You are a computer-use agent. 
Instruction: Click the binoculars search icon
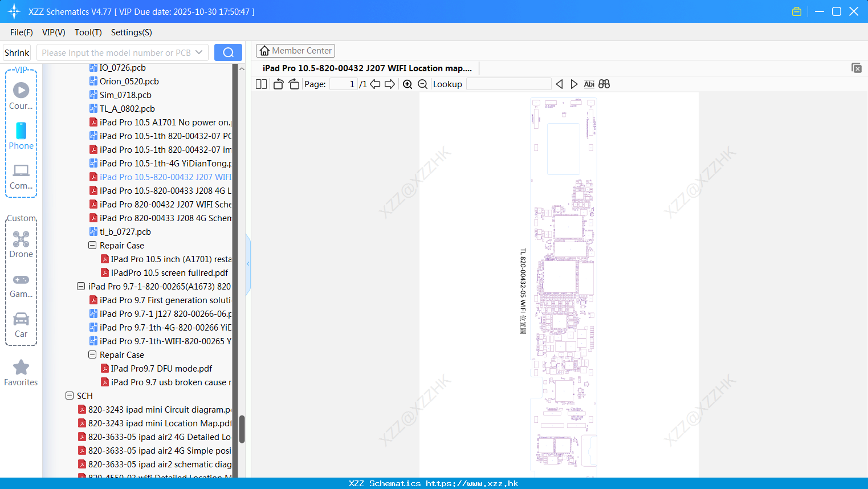(x=604, y=84)
